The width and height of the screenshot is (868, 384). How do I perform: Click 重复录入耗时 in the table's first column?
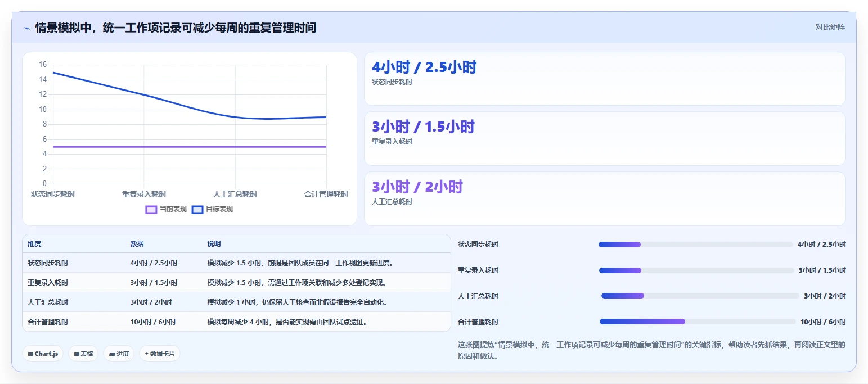click(48, 283)
